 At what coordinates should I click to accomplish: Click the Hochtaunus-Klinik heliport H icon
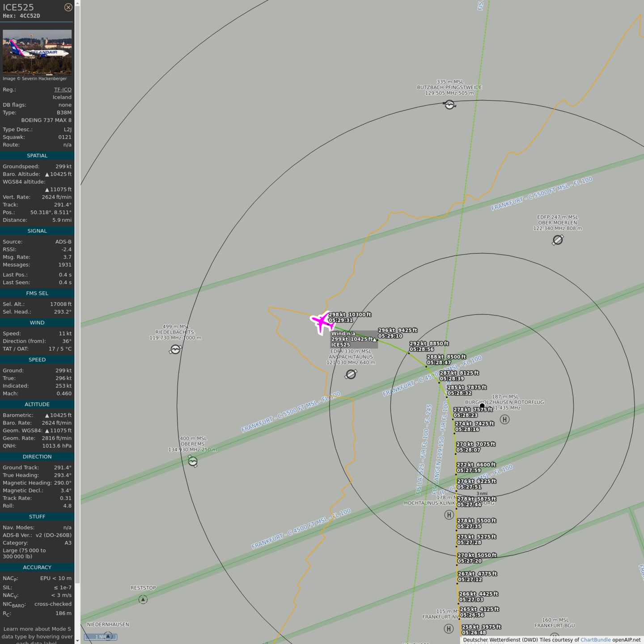449,515
